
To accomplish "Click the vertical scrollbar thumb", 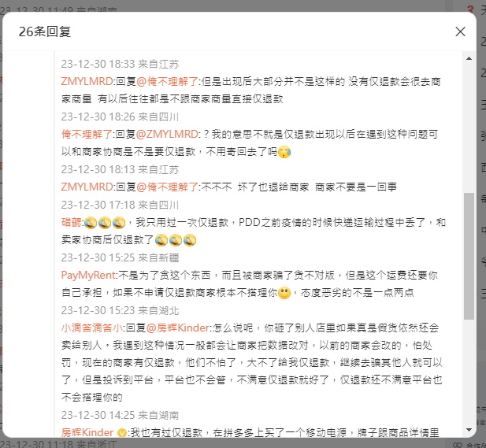I will click(x=469, y=256).
